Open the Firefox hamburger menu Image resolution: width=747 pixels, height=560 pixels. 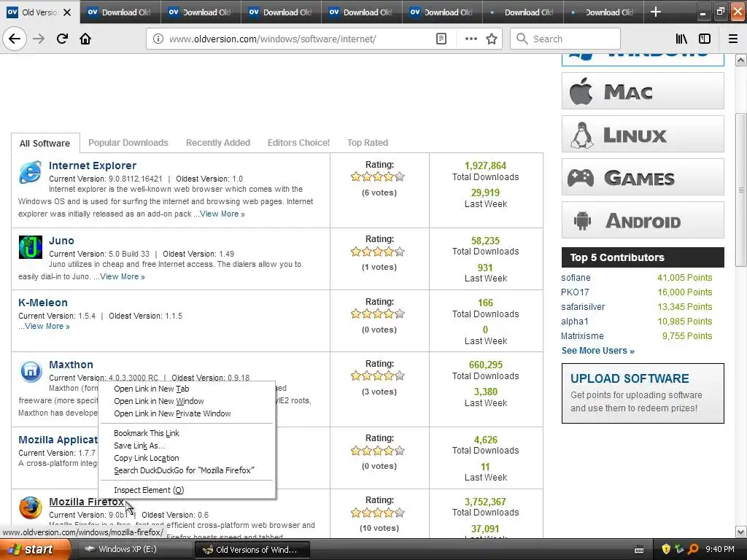click(732, 39)
